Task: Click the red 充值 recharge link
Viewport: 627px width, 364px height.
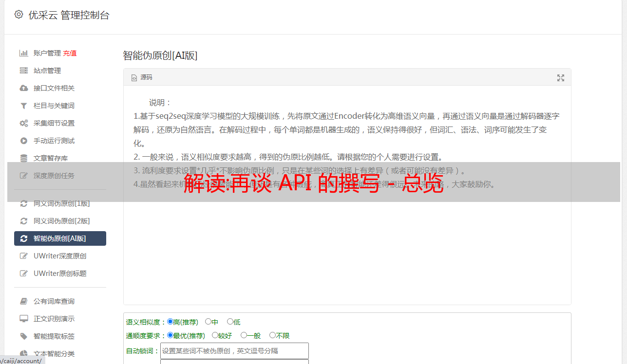Action: (70, 53)
